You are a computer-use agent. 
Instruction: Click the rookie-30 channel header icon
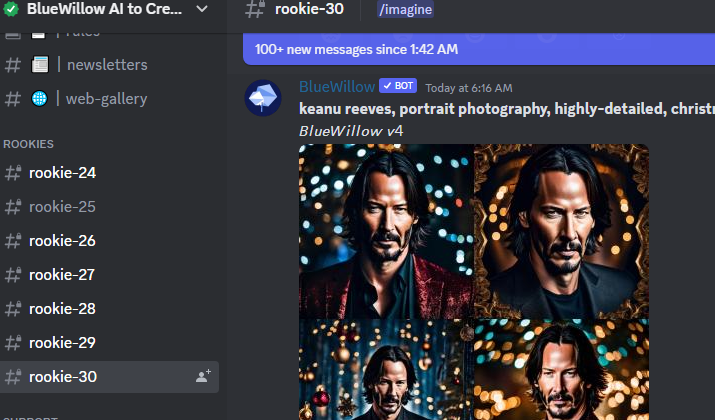255,9
